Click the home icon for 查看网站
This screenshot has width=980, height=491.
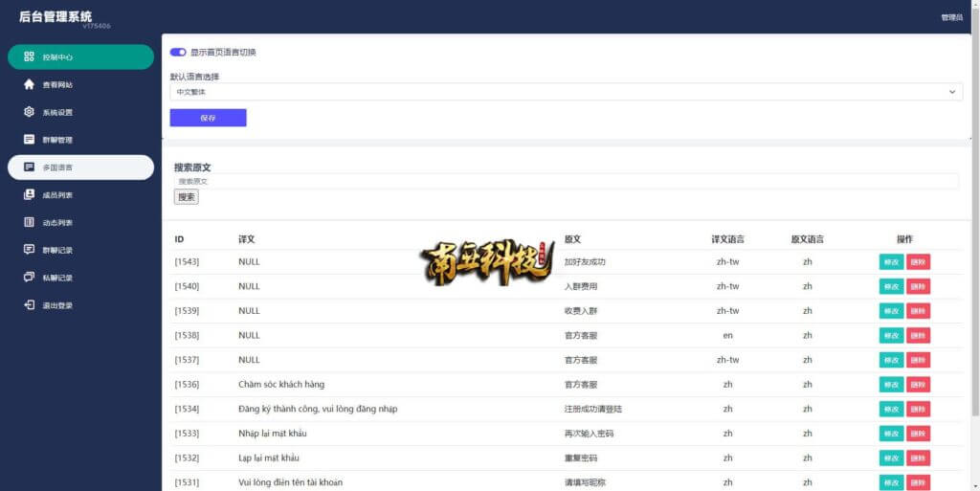click(x=29, y=84)
